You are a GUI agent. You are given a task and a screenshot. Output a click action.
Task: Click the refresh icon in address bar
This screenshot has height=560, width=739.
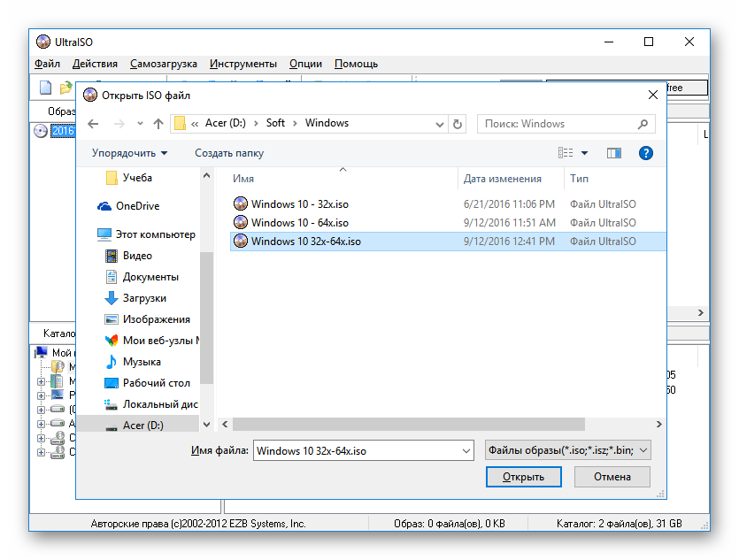tap(458, 124)
